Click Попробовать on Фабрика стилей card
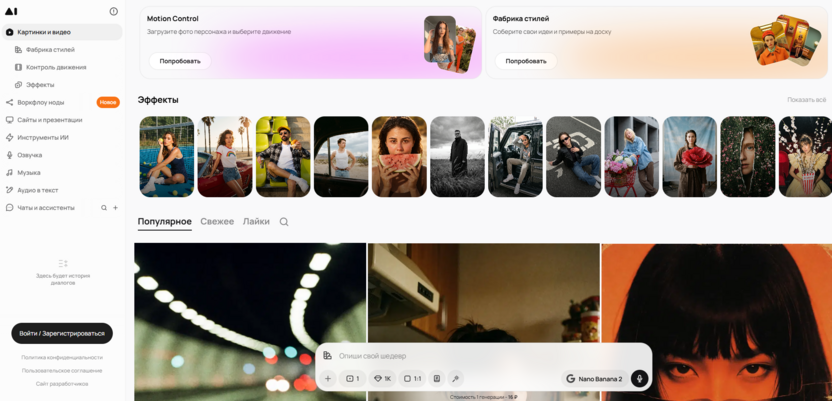The image size is (832, 401). [526, 61]
